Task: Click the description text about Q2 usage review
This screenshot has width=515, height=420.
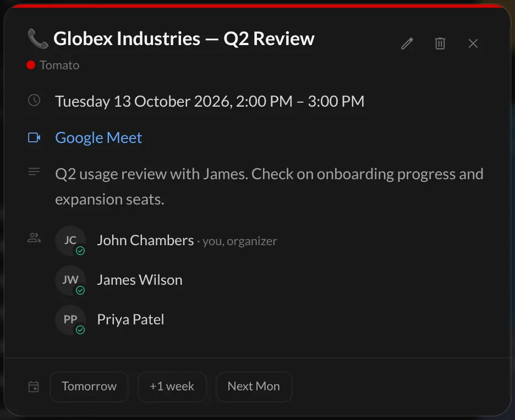Action: pyautogui.click(x=269, y=186)
